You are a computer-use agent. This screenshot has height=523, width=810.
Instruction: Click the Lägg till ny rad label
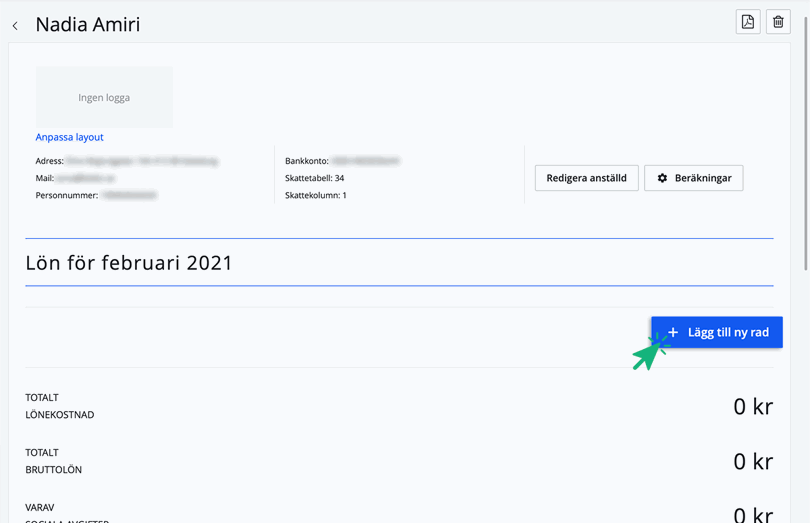(728, 332)
